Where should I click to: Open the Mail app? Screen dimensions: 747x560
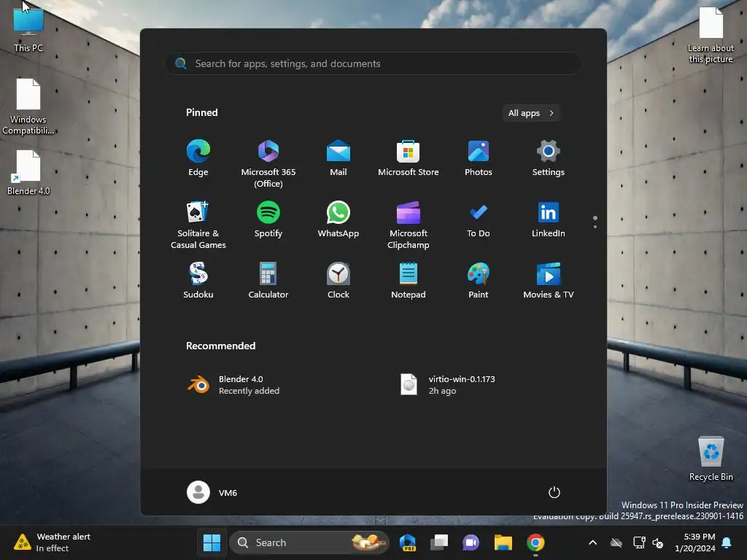point(338,158)
